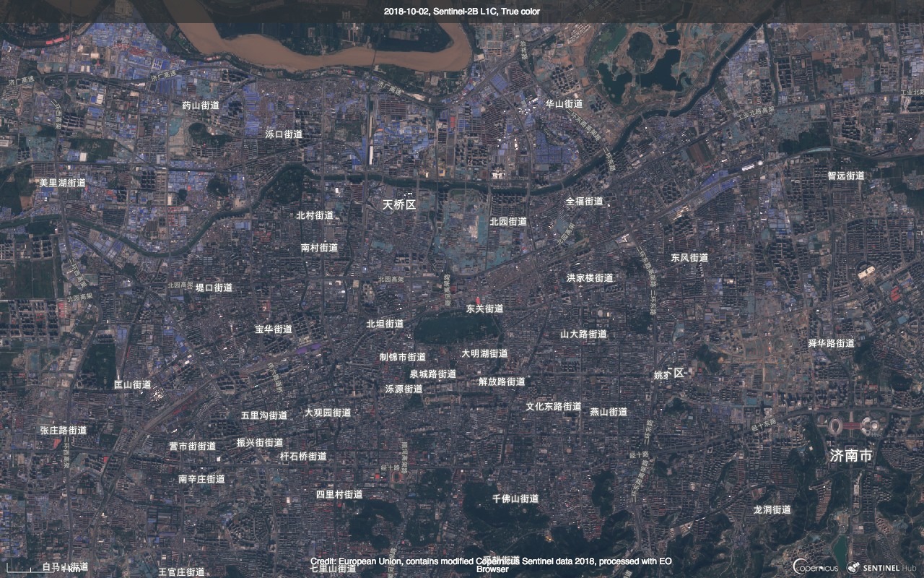Click the 千佛山街道 map label

point(515,499)
